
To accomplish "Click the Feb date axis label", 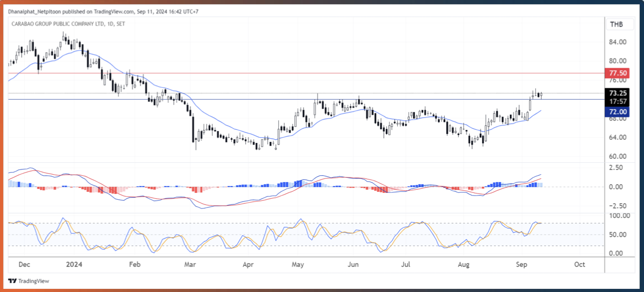I will [x=135, y=264].
